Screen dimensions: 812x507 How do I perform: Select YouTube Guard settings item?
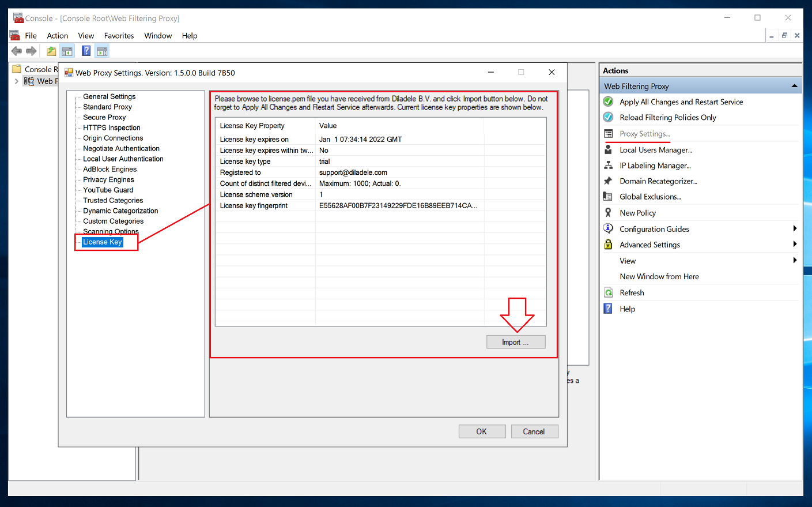(x=108, y=190)
